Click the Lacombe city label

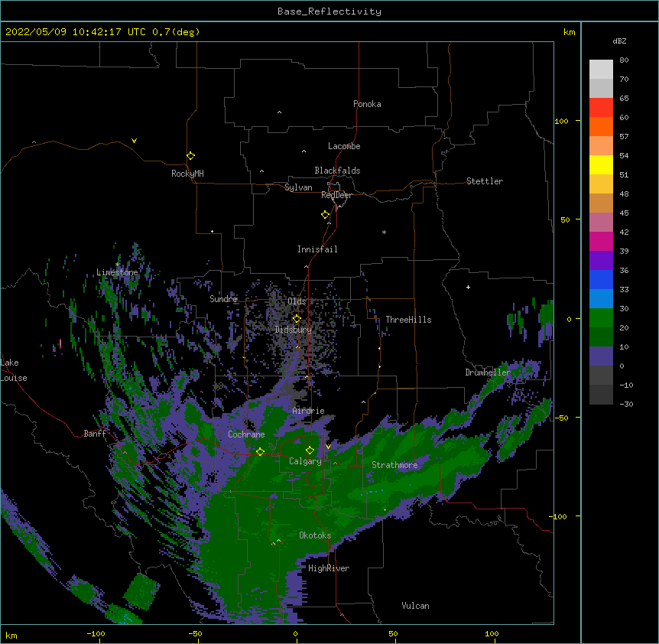tap(344, 146)
